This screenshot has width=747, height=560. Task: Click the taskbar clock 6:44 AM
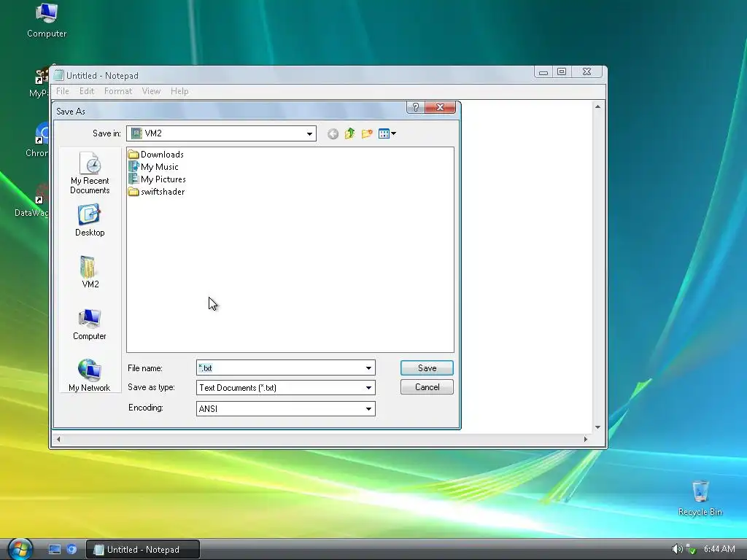point(719,549)
